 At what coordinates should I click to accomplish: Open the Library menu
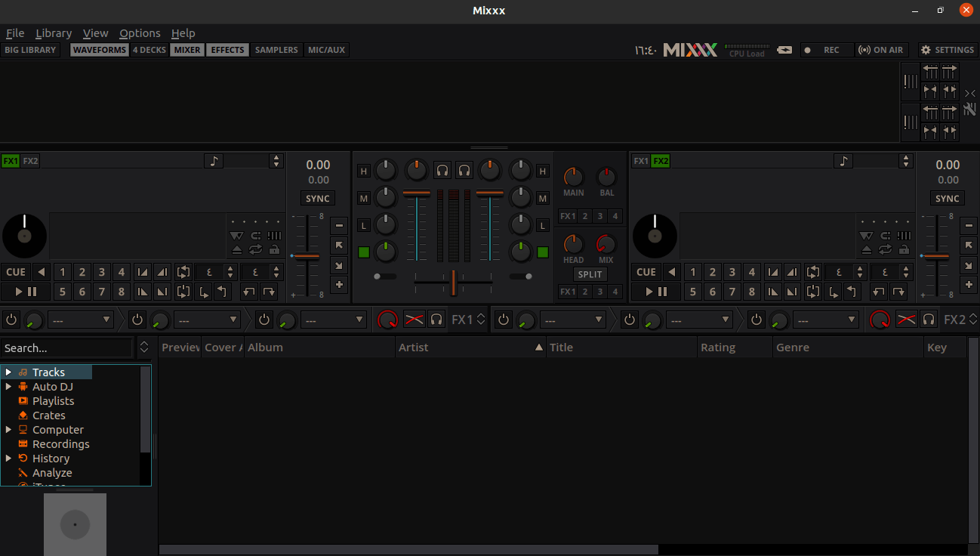[x=54, y=33]
